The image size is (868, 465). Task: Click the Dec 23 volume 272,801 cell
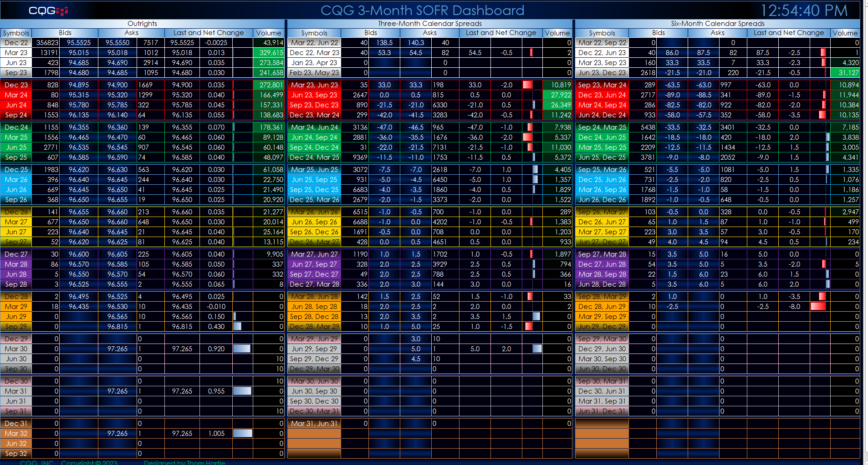269,85
